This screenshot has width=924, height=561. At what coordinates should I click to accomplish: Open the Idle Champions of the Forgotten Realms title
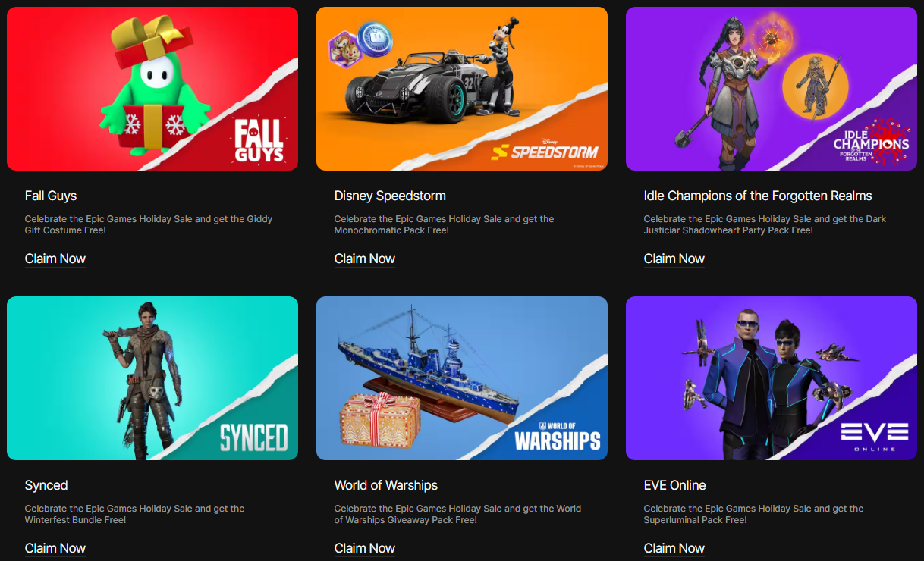click(758, 196)
